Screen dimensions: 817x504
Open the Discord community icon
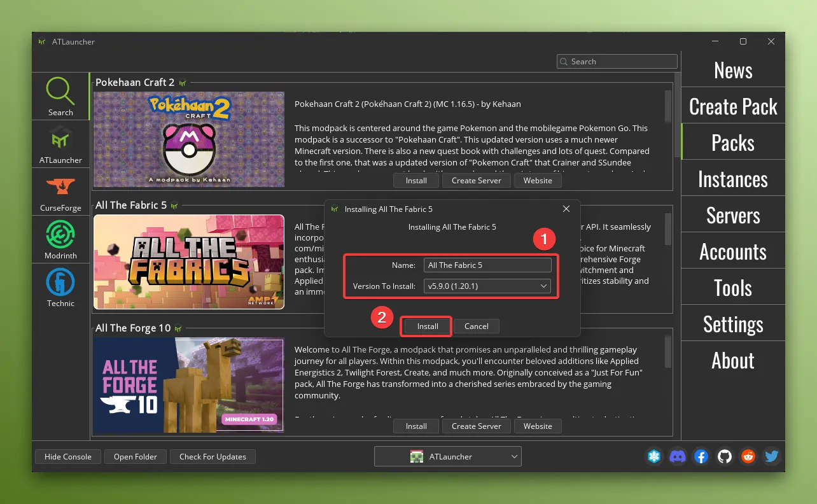[x=678, y=456]
